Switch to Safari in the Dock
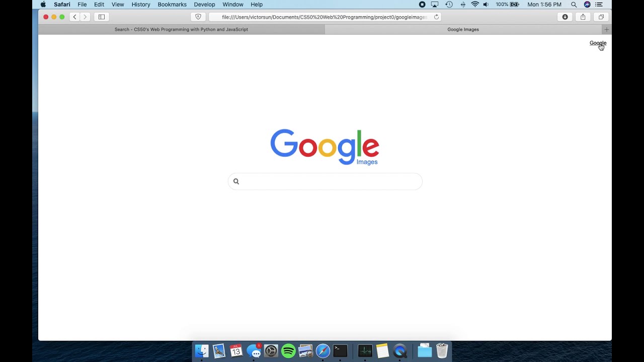 323,350
